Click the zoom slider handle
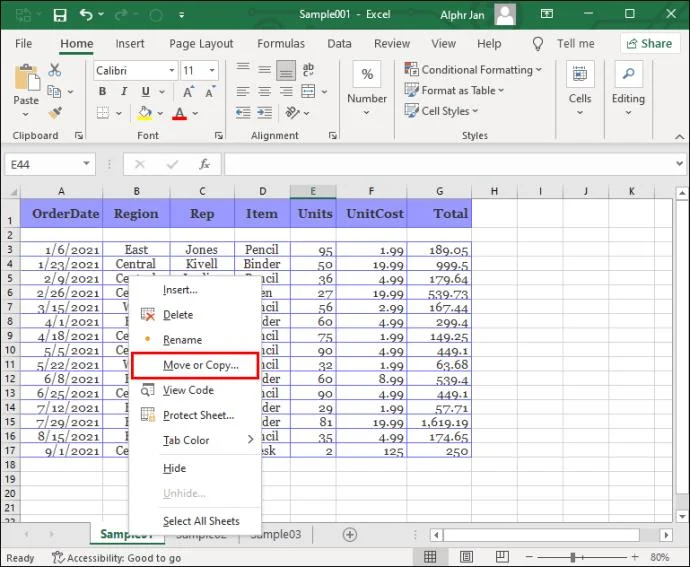 point(573,557)
